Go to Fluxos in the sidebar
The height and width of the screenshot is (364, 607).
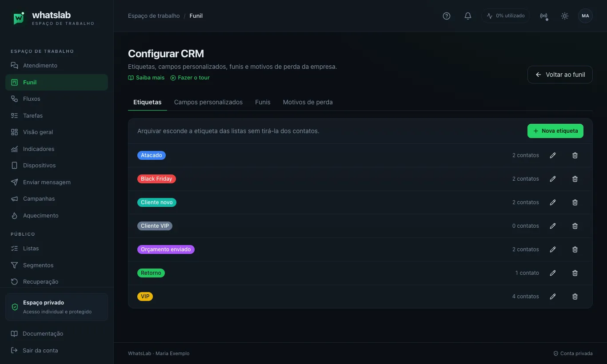point(56,99)
